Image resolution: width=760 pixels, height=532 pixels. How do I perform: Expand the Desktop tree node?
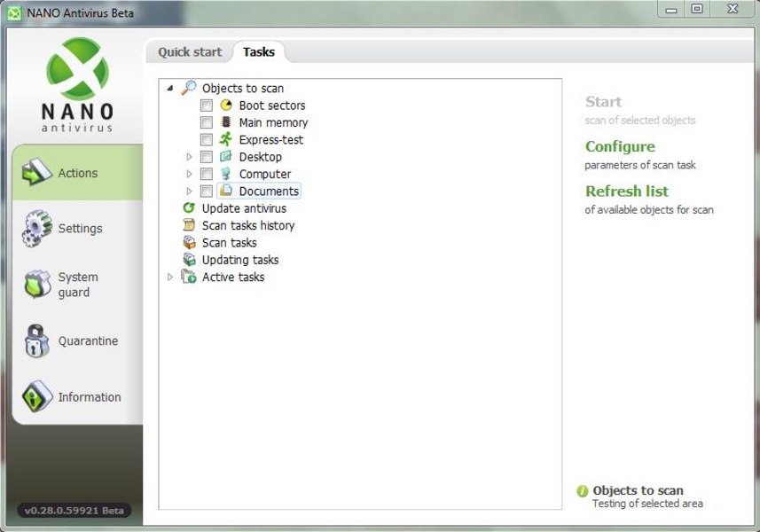189,157
